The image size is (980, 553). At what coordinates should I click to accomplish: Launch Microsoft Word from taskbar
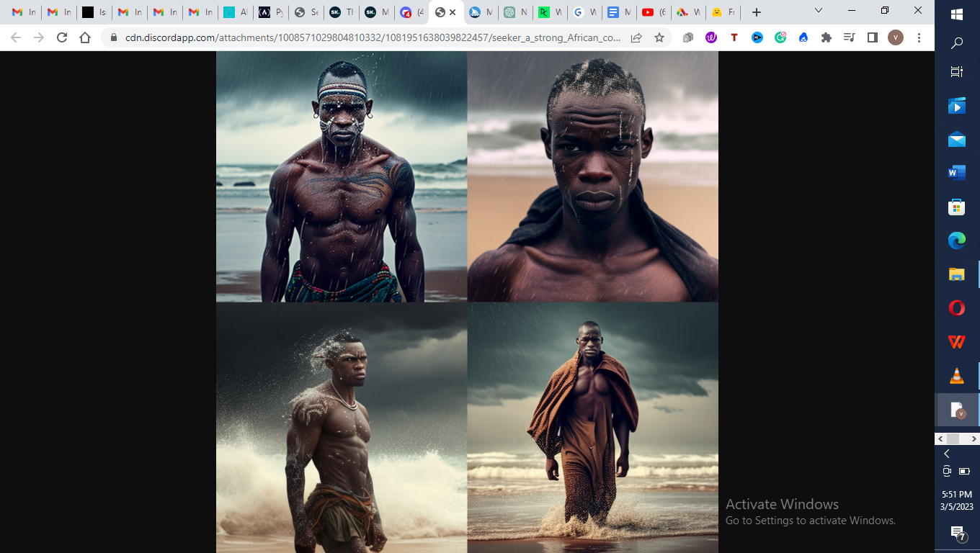point(957,173)
